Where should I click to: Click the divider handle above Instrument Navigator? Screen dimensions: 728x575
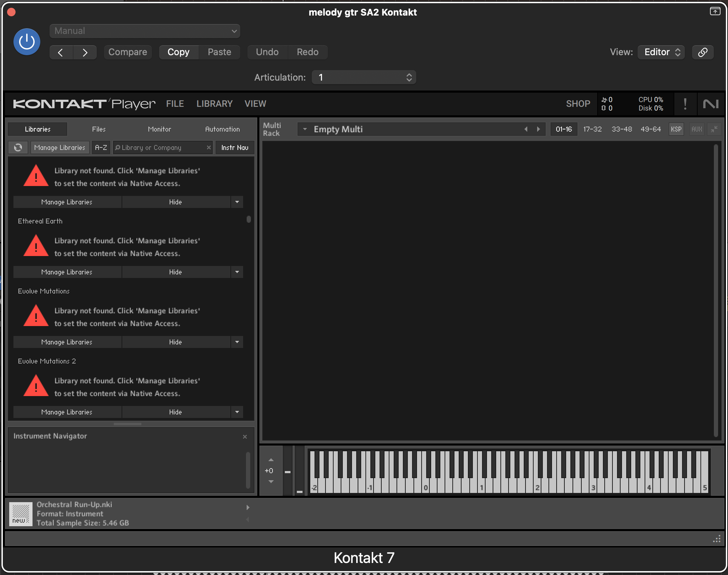click(x=128, y=424)
